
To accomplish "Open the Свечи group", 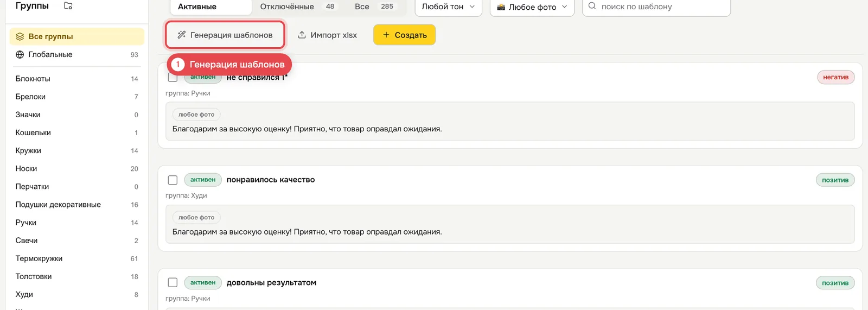I will (x=77, y=241).
